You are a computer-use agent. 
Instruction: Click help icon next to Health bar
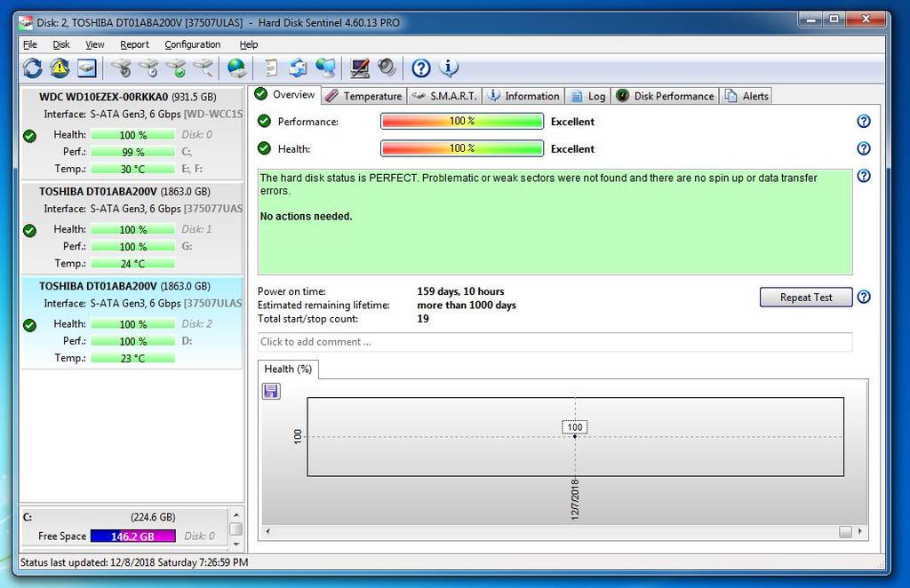pyautogui.click(x=864, y=148)
